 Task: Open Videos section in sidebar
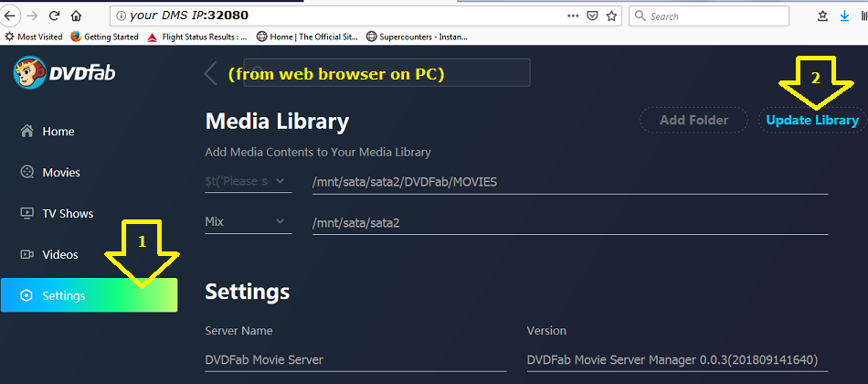[x=59, y=254]
